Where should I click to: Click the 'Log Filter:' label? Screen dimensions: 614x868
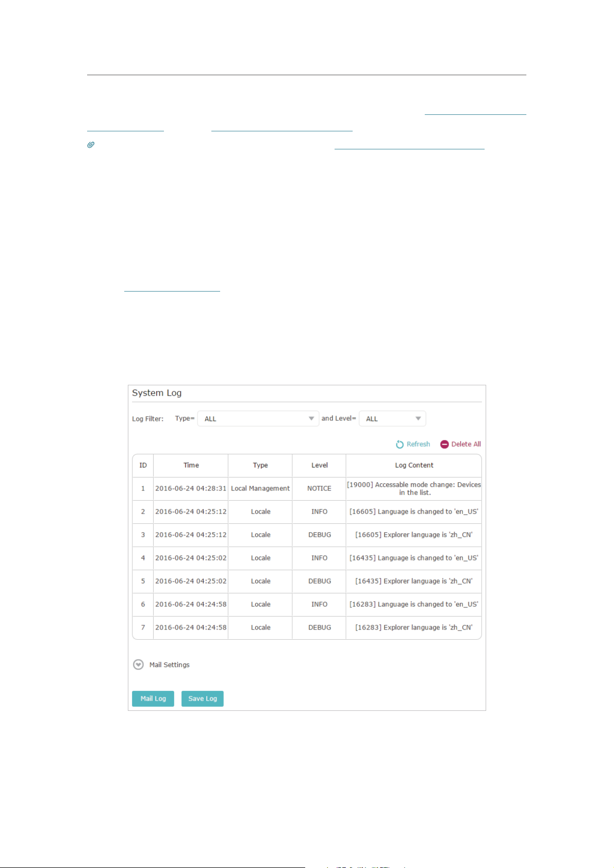coord(148,419)
